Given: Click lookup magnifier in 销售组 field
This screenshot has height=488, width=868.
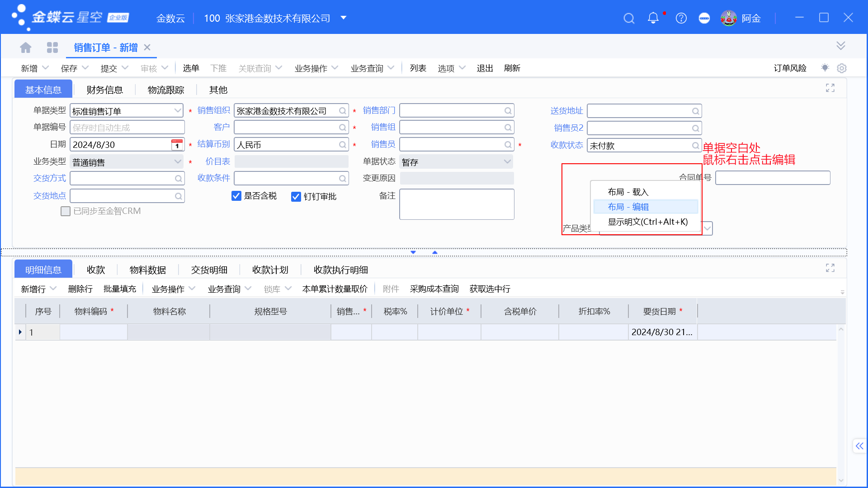Looking at the screenshot, I should click(508, 128).
